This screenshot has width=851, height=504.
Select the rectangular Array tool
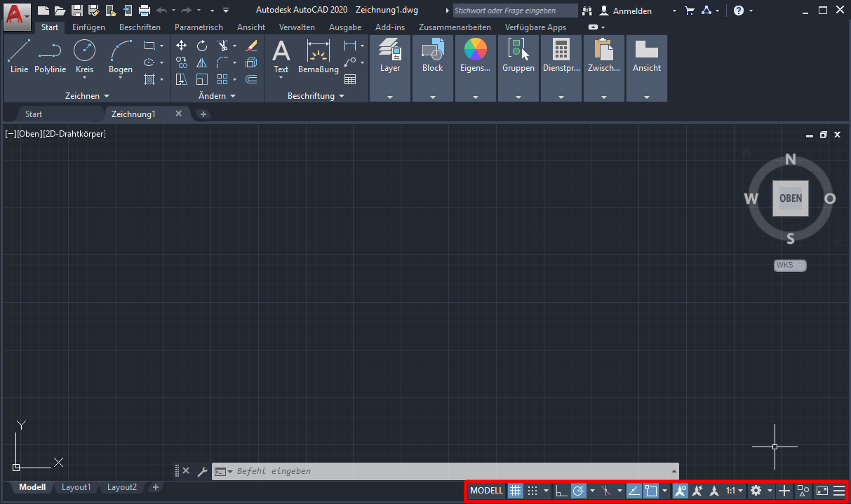(x=223, y=79)
